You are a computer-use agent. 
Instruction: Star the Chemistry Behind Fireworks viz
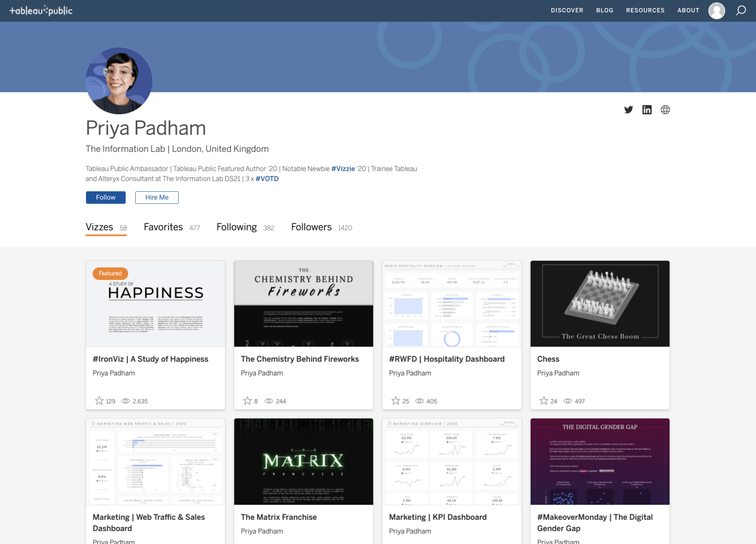click(248, 401)
